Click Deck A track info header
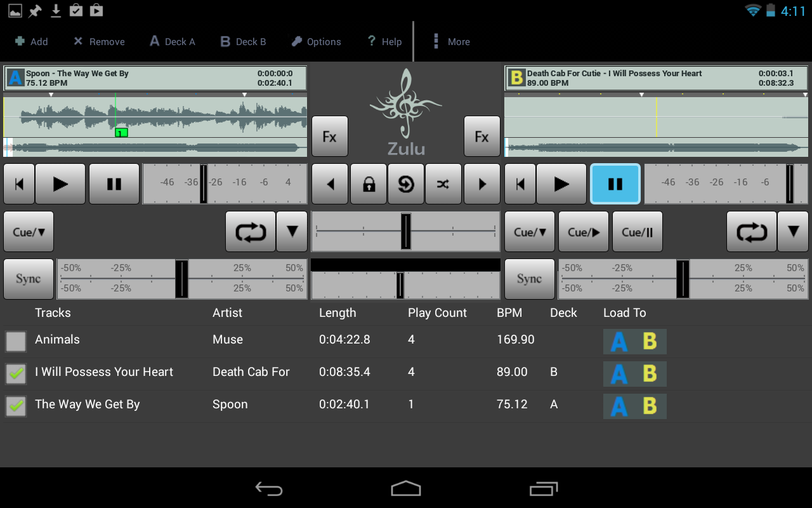812x508 pixels. coord(155,78)
